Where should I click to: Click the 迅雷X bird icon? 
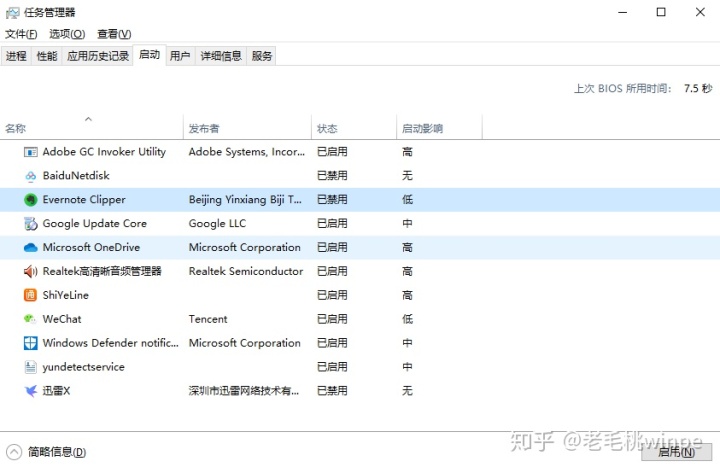tap(31, 391)
